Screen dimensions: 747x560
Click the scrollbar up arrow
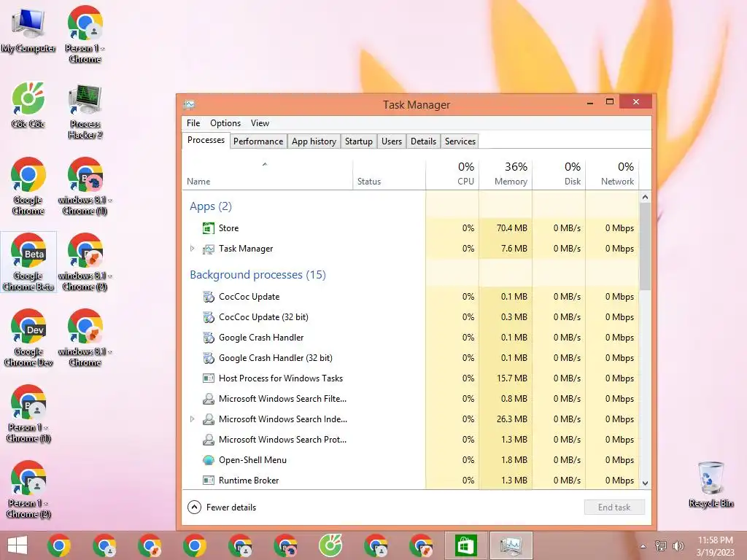click(x=645, y=197)
